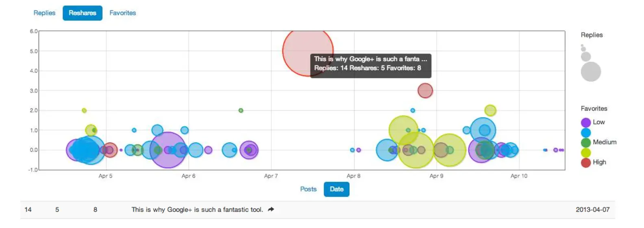
Task: Click the largest gray circle in the Replies legend
Action: pos(590,72)
